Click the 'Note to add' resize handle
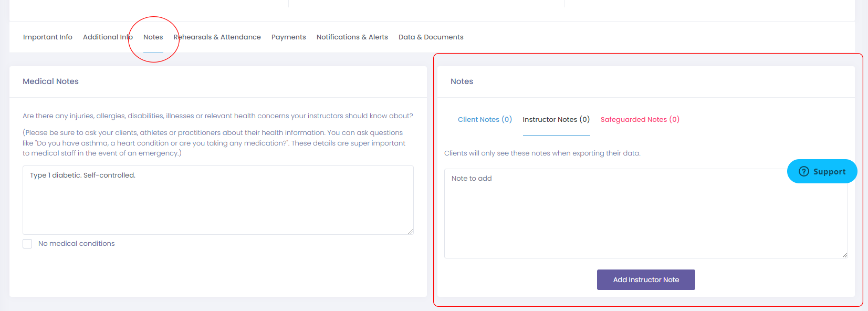 click(x=845, y=255)
